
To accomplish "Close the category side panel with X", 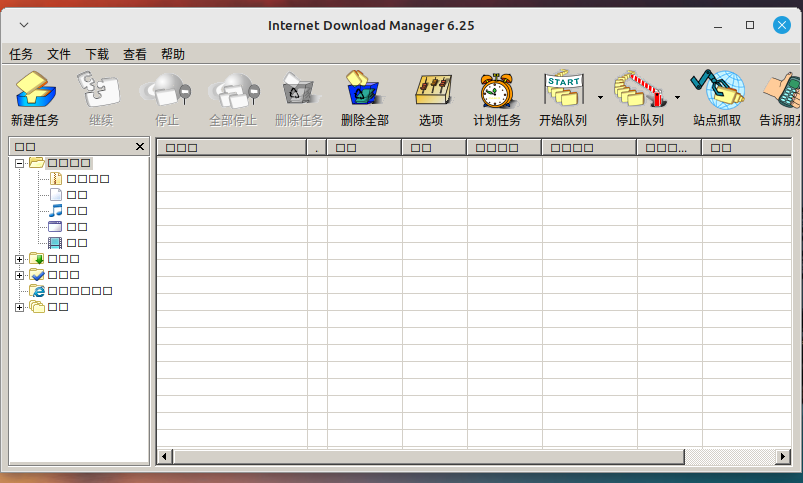I will (x=140, y=147).
